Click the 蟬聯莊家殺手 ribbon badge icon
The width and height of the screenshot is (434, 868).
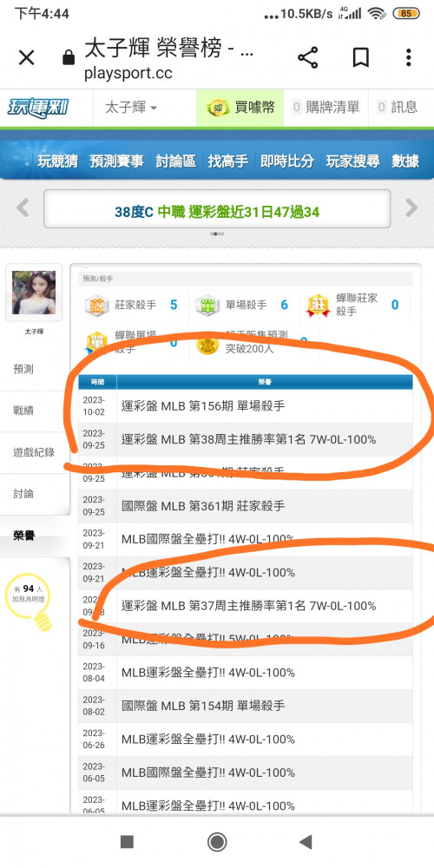[x=319, y=305]
